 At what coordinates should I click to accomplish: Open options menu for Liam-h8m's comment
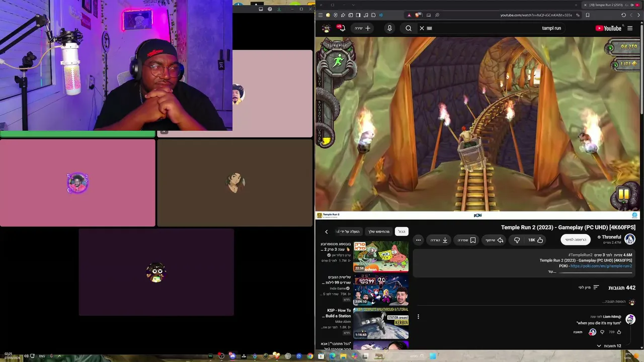pyautogui.click(x=418, y=317)
